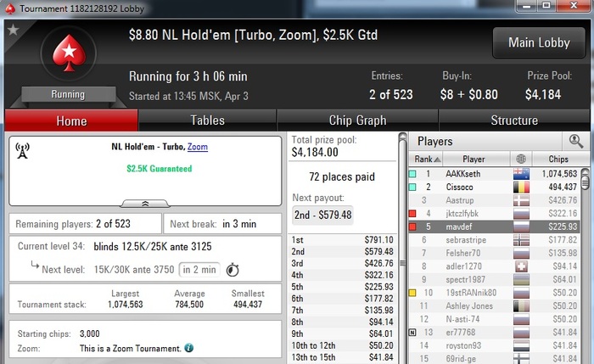The width and height of the screenshot is (594, 364).
Task: Click the N note icon beside er77768
Action: coord(412,333)
